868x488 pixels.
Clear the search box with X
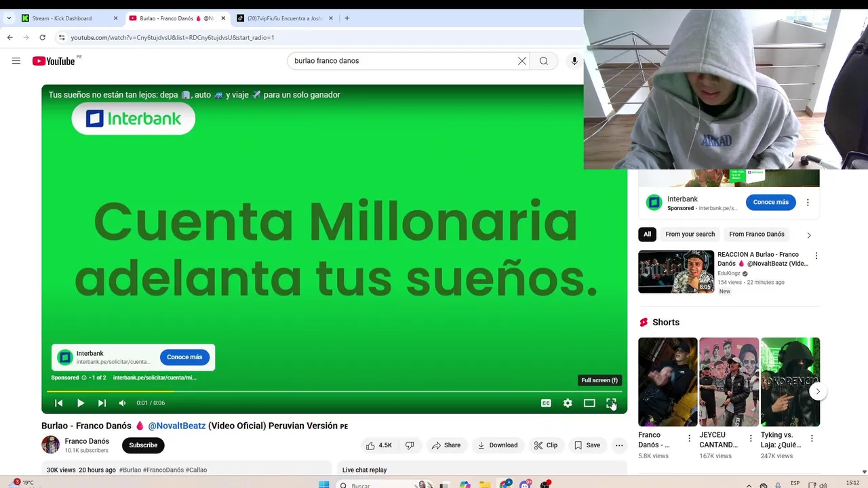(x=522, y=61)
